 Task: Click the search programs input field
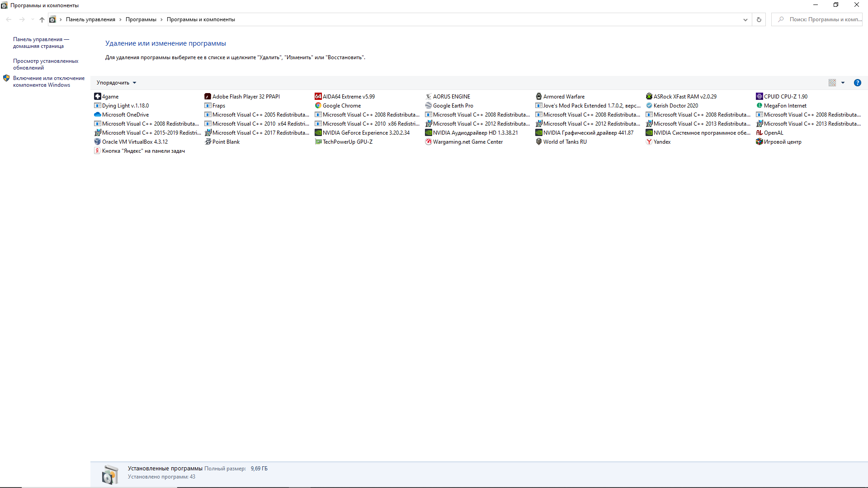(817, 19)
